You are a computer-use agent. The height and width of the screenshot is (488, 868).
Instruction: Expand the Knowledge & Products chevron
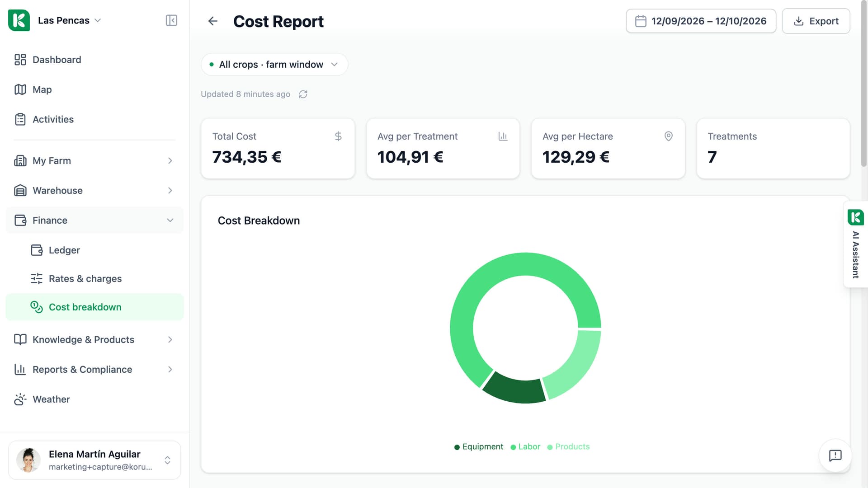170,340
